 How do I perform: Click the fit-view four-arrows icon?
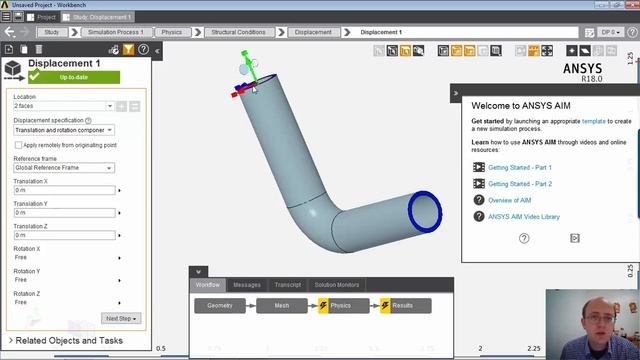pyautogui.click(x=547, y=51)
